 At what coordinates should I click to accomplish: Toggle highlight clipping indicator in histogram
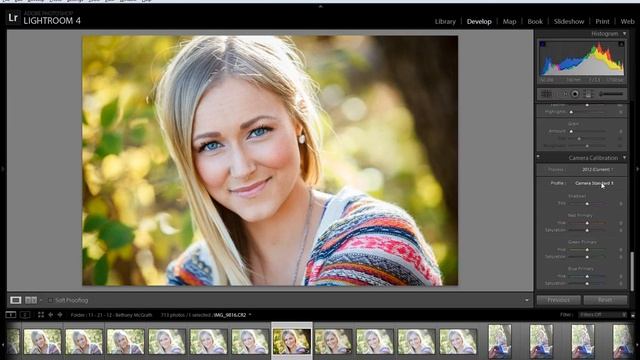(x=621, y=44)
